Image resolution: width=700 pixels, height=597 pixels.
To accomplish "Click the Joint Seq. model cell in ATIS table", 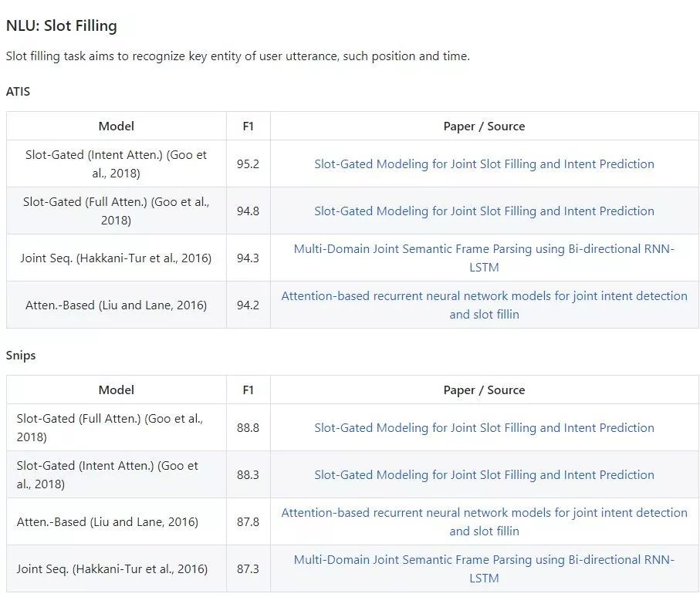I will point(116,258).
